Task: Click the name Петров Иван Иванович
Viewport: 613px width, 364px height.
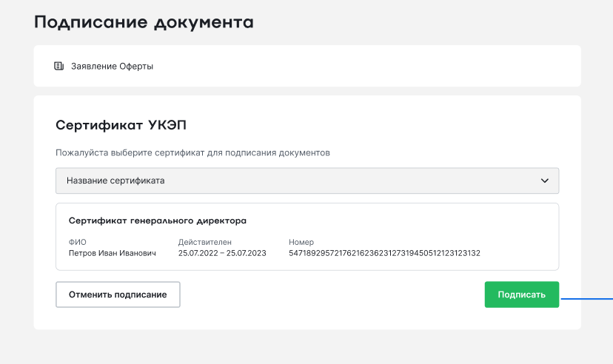Action: tap(112, 253)
